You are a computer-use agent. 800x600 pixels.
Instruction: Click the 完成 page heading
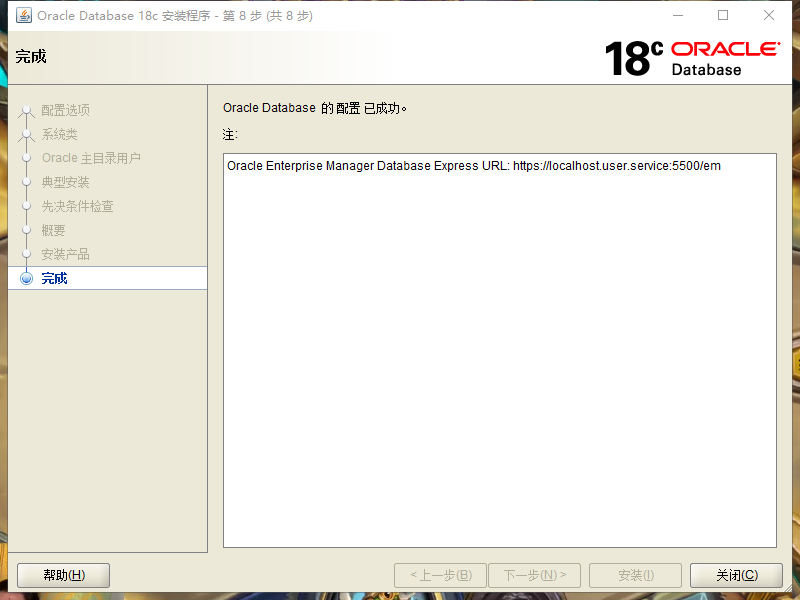point(31,56)
